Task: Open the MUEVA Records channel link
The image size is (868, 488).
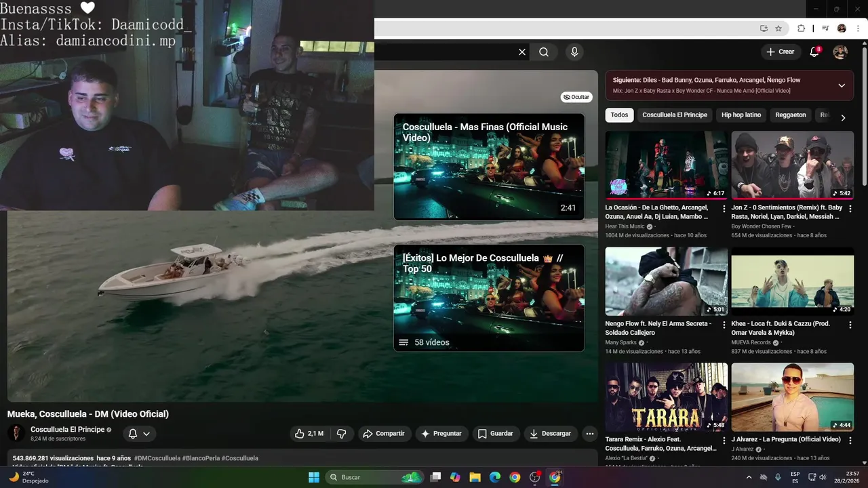Action: (751, 342)
